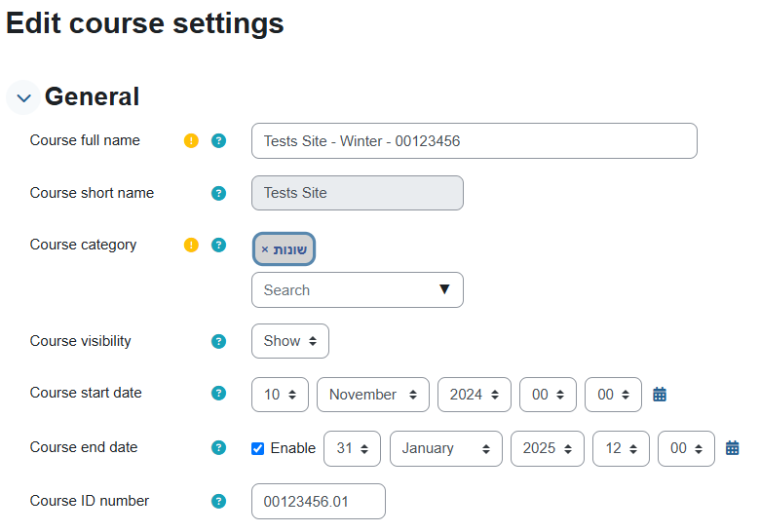Screen dimensions: 760x532
Task: Toggle the end date Enable checkbox
Action: tap(258, 448)
